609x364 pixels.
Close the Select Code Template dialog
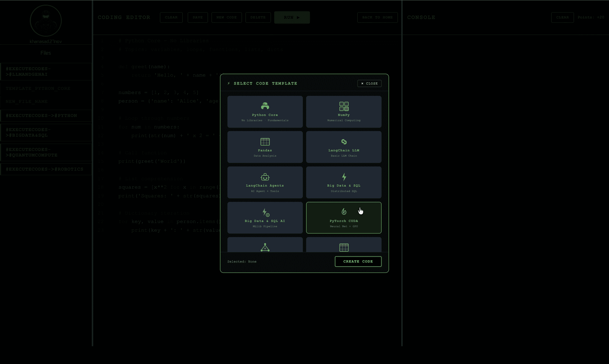369,83
